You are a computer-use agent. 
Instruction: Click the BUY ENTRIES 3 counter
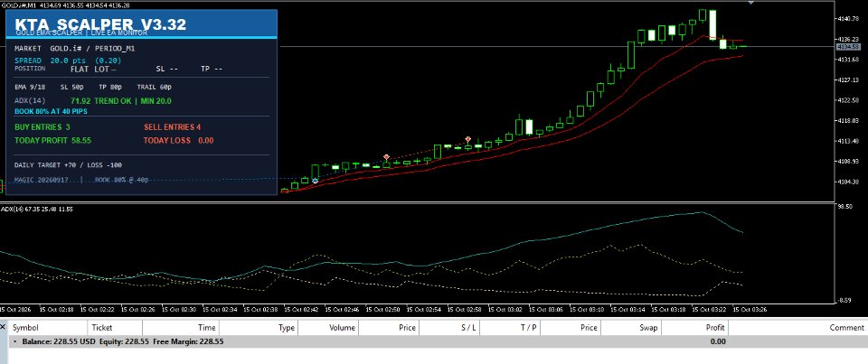coord(42,127)
